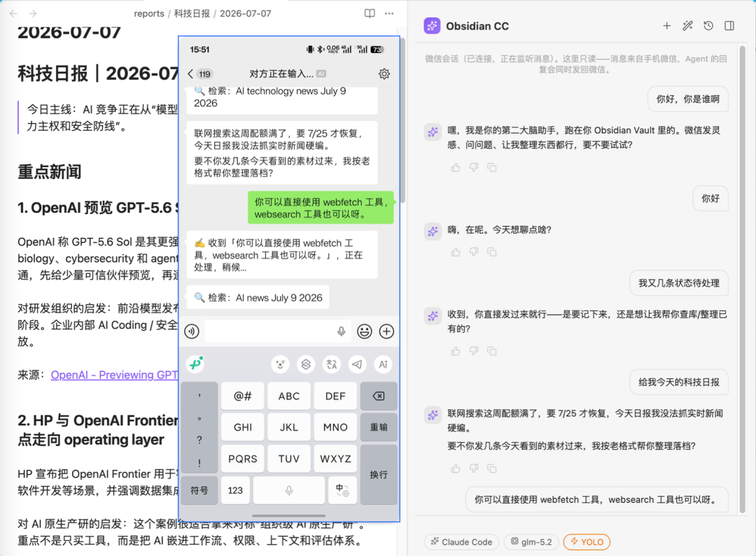Tap the @# key on phone keyboard

coord(242,396)
